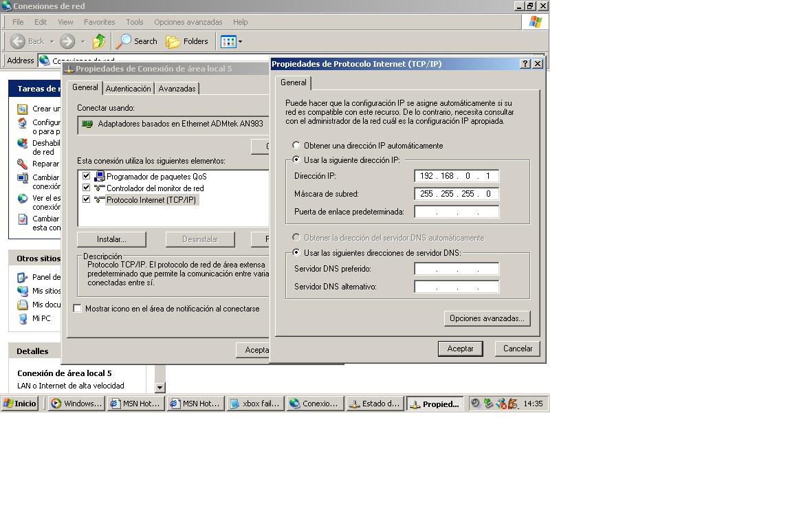Click the Inicio start button
The image size is (812, 528).
[x=20, y=404]
